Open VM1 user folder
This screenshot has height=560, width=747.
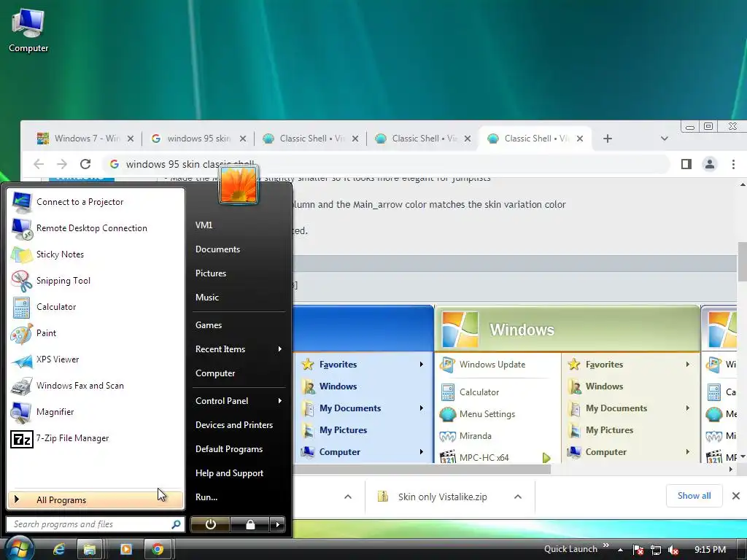204,225
